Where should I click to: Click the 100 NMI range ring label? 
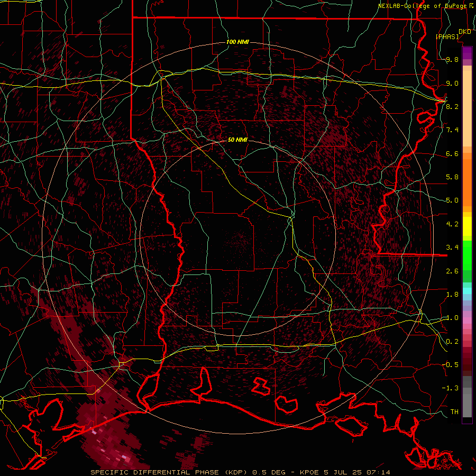coord(237,42)
